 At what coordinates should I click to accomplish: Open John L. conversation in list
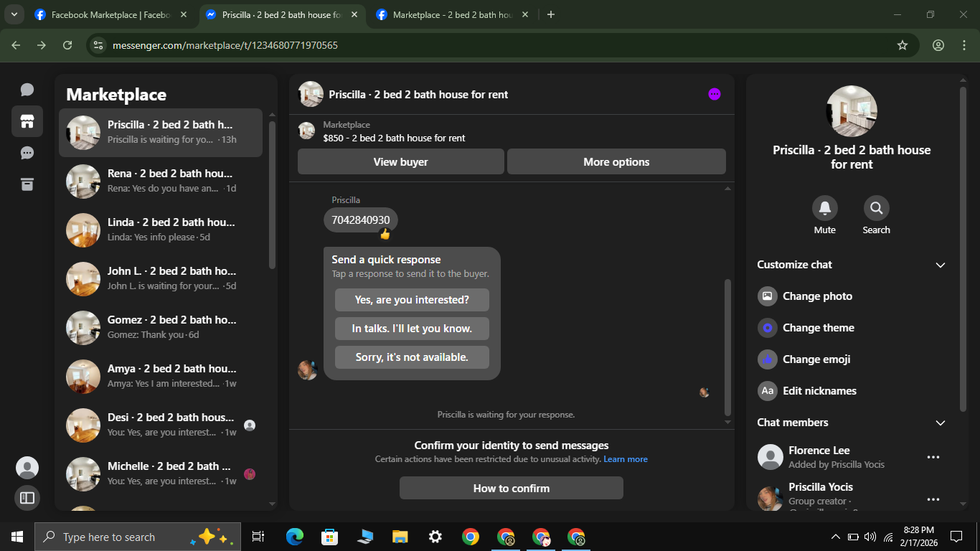click(161, 279)
